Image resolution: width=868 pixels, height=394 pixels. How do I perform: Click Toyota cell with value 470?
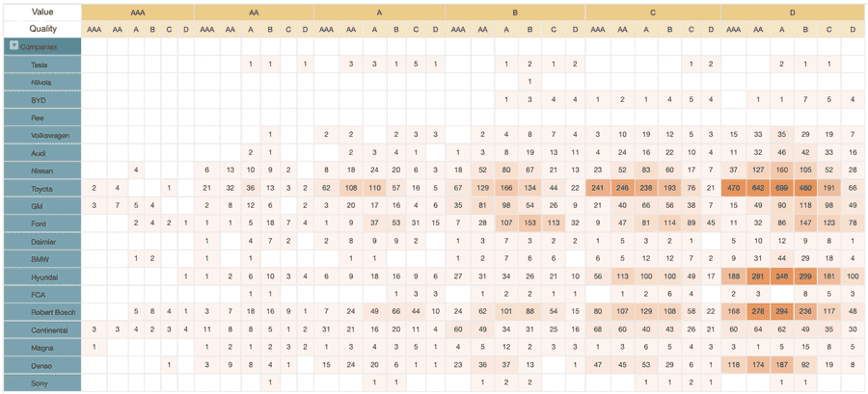click(x=734, y=188)
